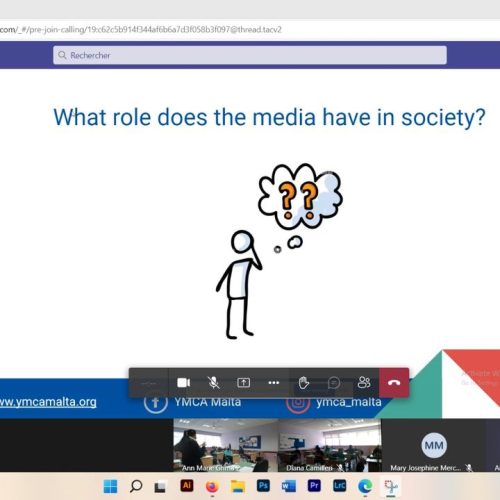The width and height of the screenshot is (500, 500).
Task: Open Snipping Tool from the taskbar
Action: 391,486
